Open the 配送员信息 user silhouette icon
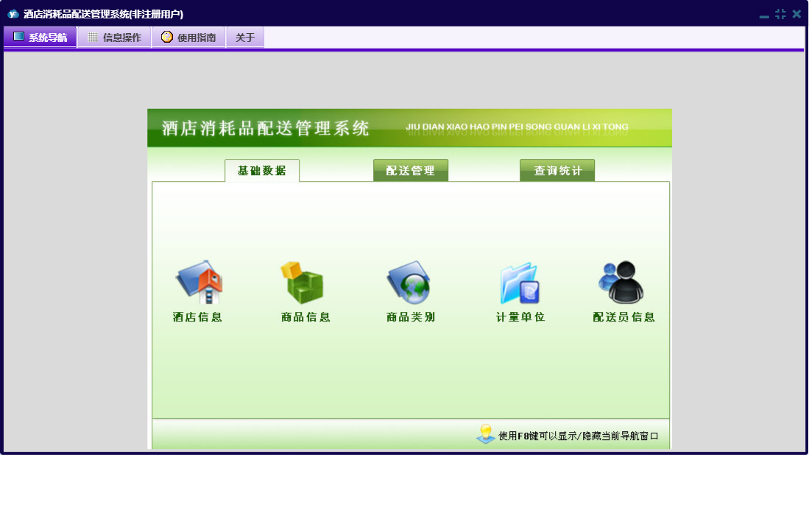 click(x=622, y=283)
